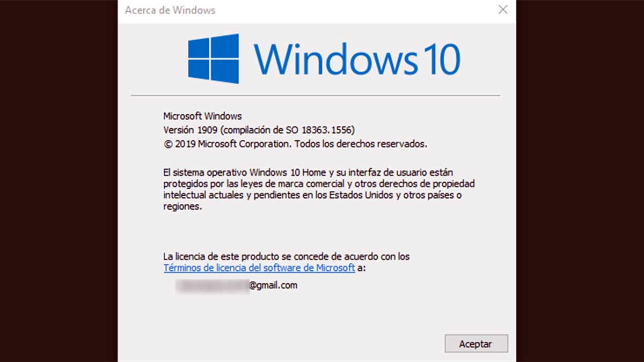Image resolution: width=644 pixels, height=362 pixels.
Task: Click the dark background right of dialog
Action: tap(580, 181)
